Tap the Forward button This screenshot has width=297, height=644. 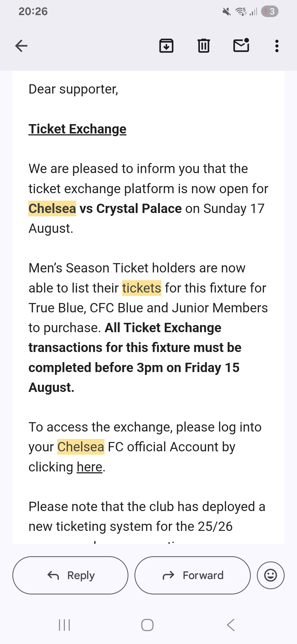click(193, 575)
